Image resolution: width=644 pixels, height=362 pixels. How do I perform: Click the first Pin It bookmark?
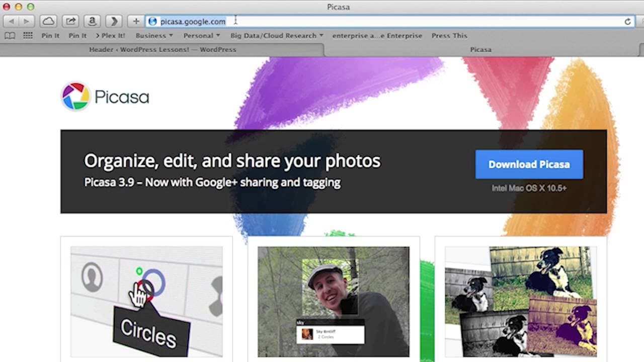point(50,36)
